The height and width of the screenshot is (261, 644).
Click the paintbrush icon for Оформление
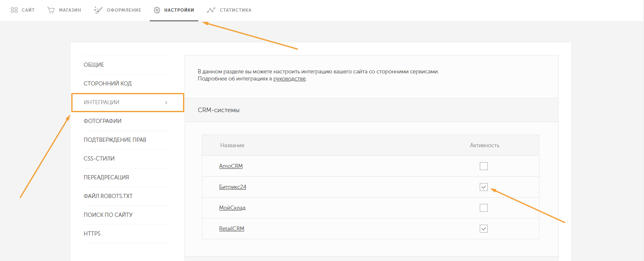98,10
